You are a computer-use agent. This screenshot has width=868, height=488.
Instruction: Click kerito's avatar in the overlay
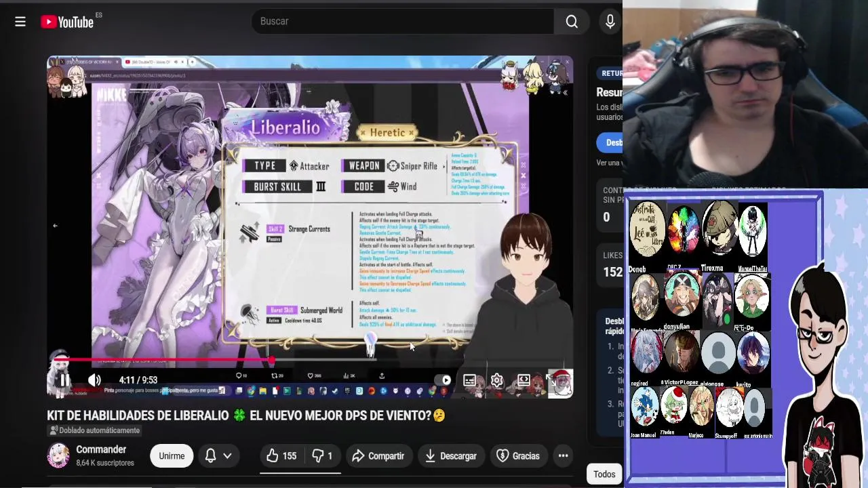(753, 354)
